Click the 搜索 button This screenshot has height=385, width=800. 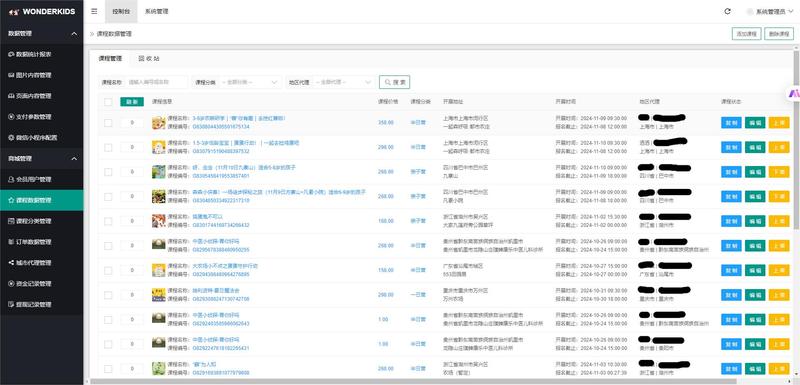(x=394, y=82)
